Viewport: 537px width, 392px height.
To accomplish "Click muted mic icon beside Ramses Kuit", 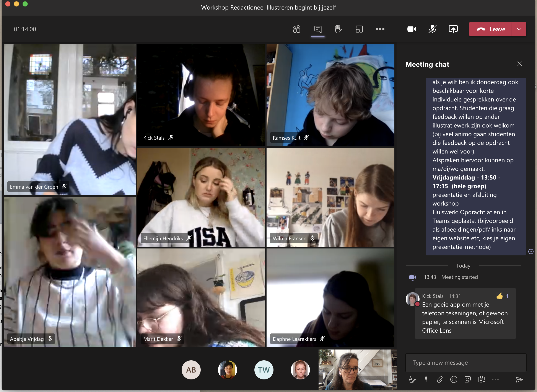I will coord(306,138).
